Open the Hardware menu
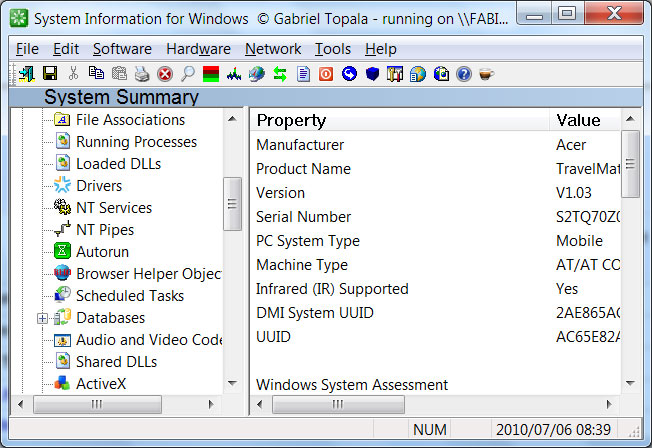 pos(198,49)
